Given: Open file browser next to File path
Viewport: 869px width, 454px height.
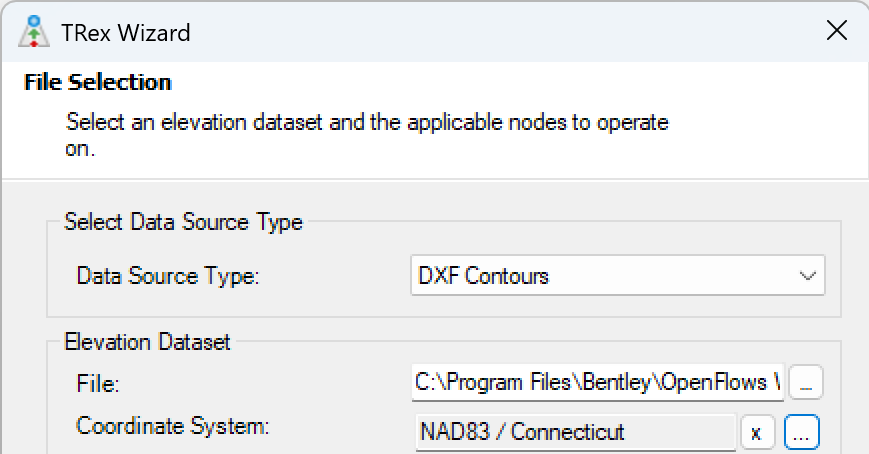Looking at the screenshot, I should (806, 382).
